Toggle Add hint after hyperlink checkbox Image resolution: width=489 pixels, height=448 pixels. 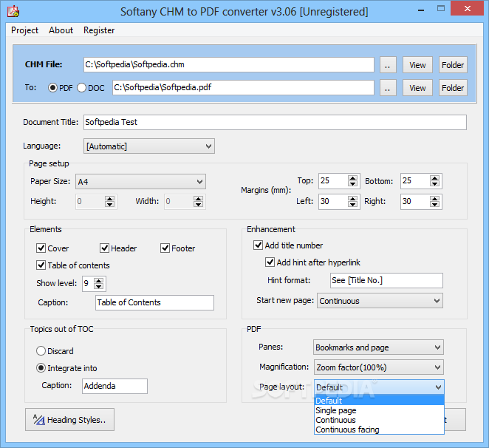tap(270, 262)
